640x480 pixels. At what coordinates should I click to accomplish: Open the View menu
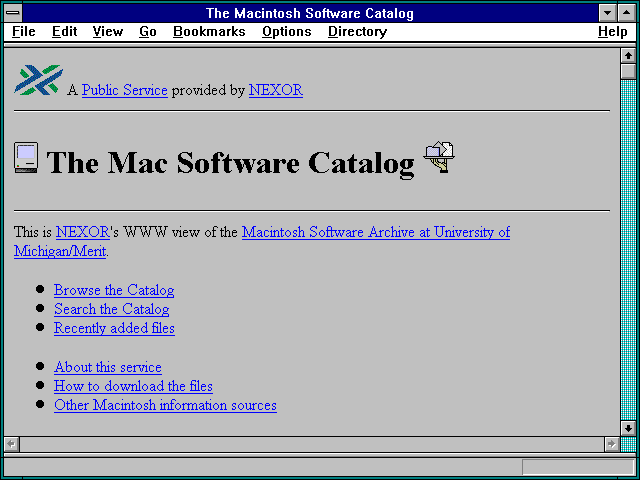point(108,31)
